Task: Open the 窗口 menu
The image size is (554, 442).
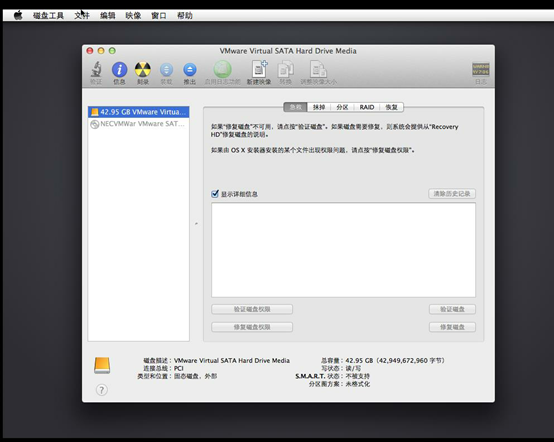Action: [159, 16]
